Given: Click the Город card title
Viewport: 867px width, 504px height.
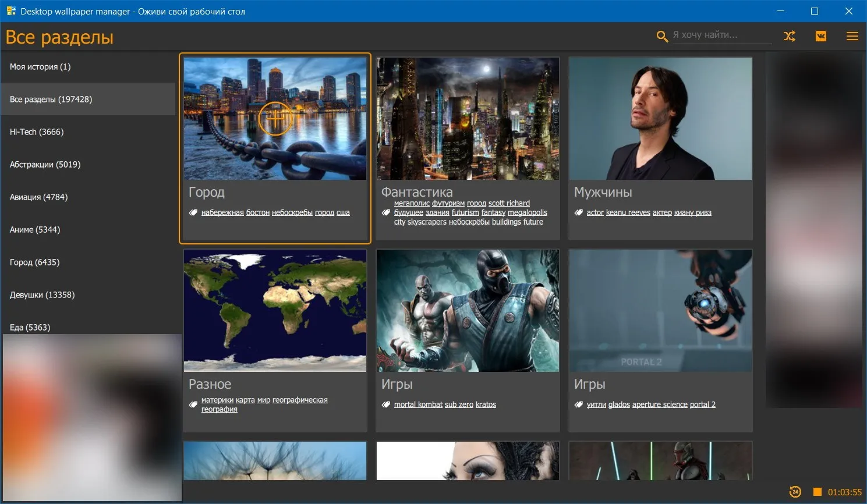Looking at the screenshot, I should pos(206,192).
